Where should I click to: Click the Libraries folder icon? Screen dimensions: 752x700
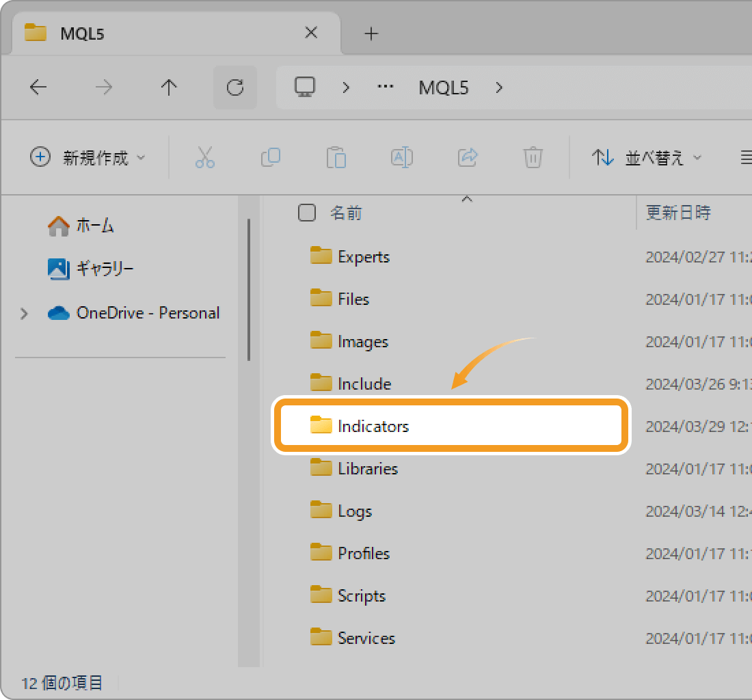pyautogui.click(x=321, y=467)
